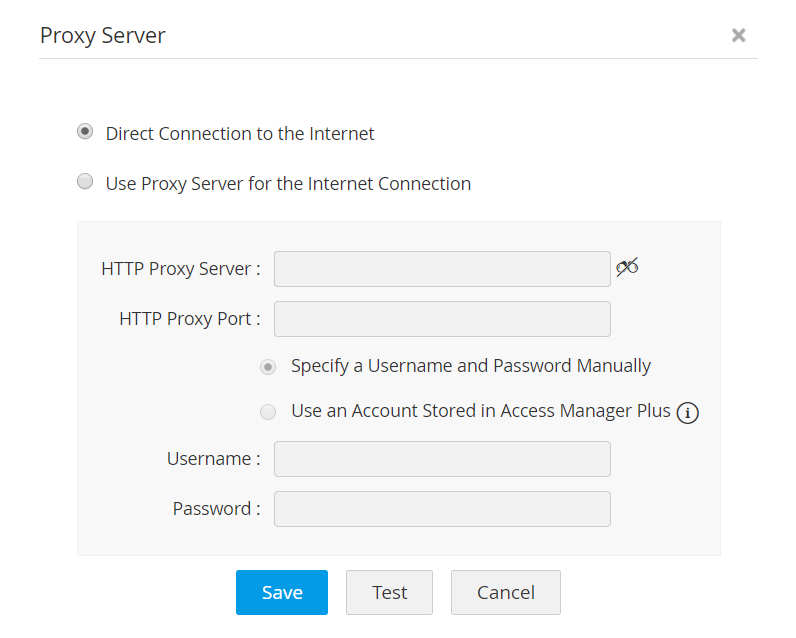
Task: Click into the Username field
Action: tap(442, 459)
